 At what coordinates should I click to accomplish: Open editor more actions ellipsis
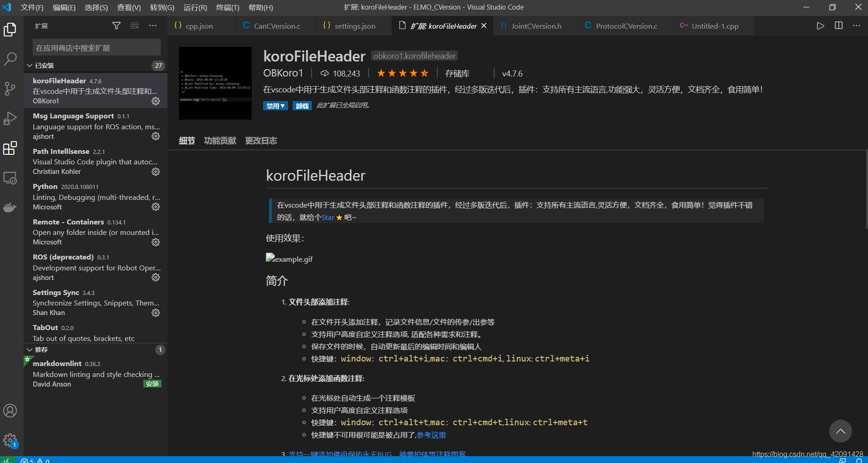pos(857,25)
